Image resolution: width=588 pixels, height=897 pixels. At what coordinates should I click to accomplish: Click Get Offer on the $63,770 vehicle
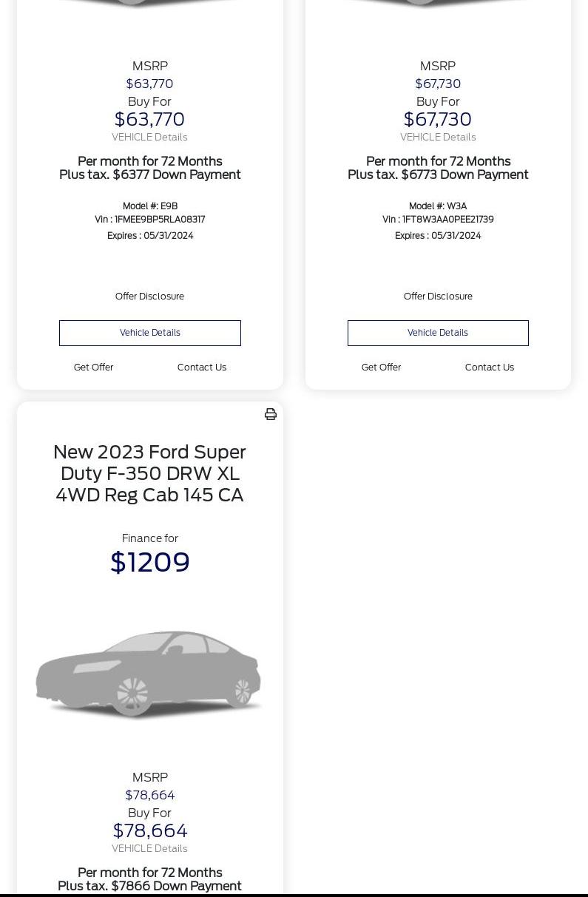[x=93, y=368]
